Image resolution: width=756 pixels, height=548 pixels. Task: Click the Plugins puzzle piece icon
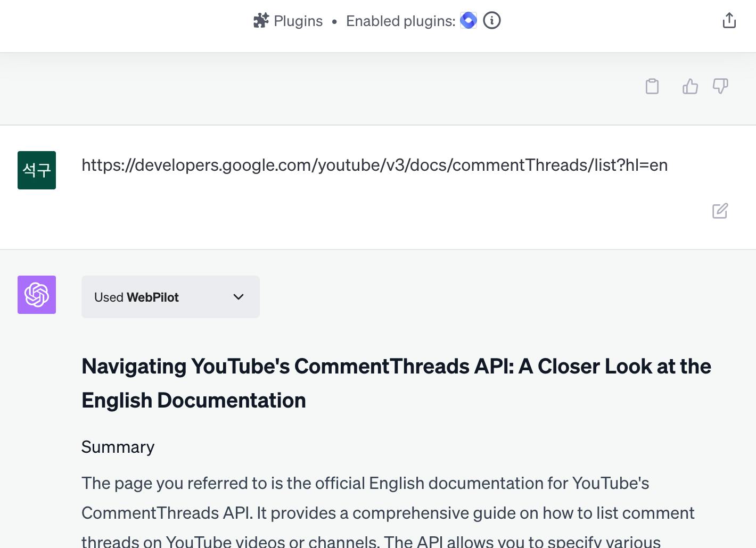[x=261, y=21]
